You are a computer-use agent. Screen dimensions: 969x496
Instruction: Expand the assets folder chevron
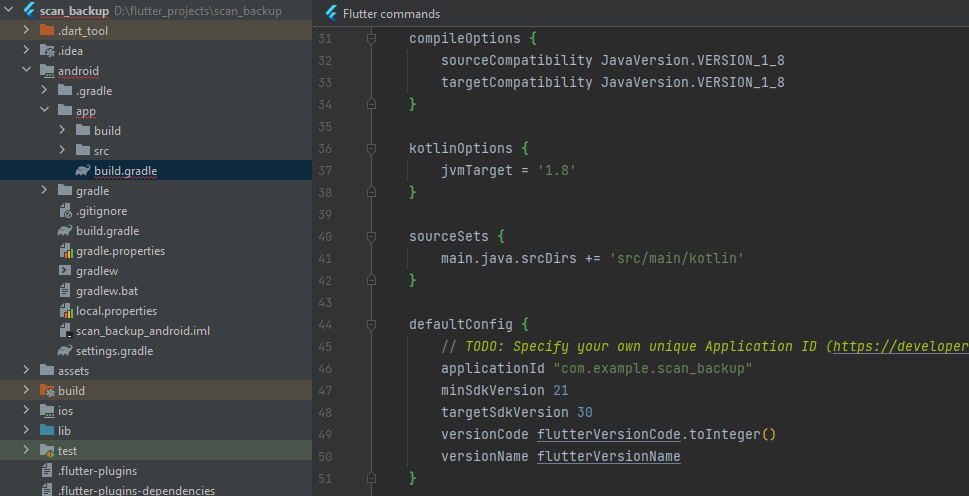[x=26, y=371]
